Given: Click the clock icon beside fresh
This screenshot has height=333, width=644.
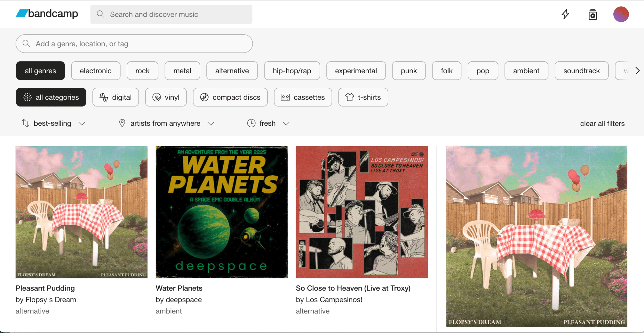Looking at the screenshot, I should (x=251, y=123).
